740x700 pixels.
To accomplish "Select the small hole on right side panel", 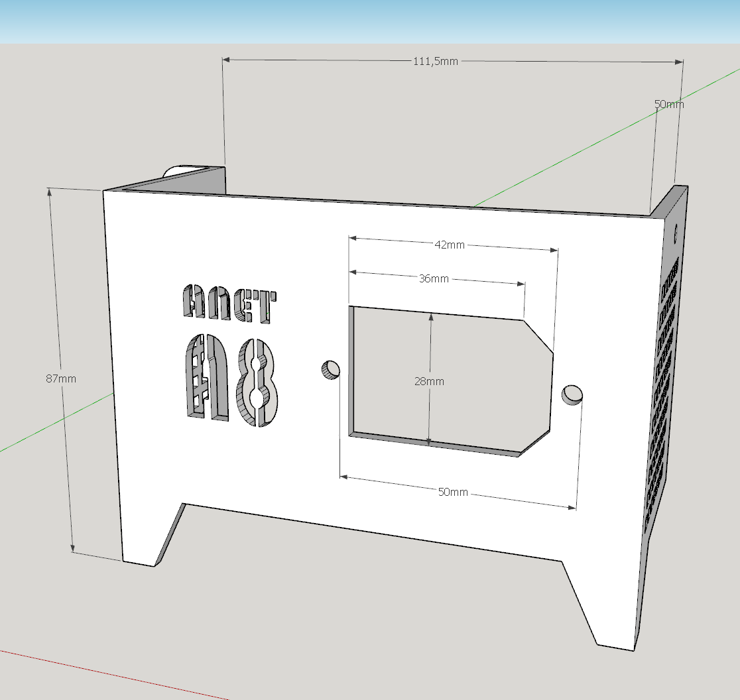I will (676, 233).
